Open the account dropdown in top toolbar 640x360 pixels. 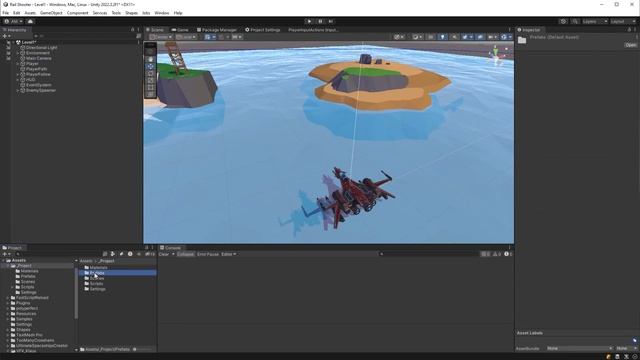[13, 21]
